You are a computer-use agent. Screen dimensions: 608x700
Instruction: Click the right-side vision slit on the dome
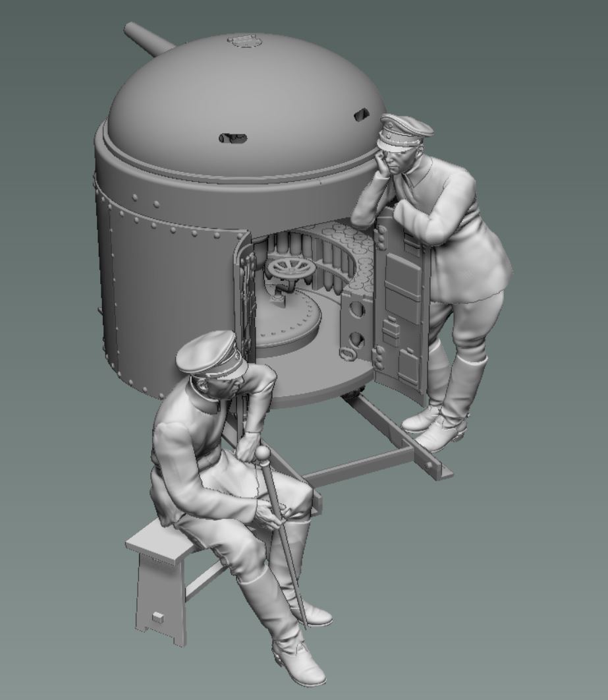361,115
